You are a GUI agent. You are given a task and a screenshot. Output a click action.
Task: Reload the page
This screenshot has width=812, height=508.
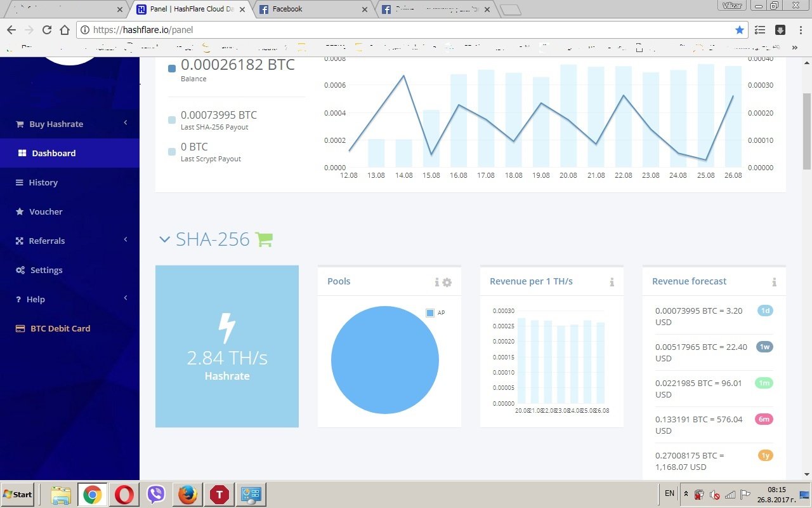[x=46, y=30]
